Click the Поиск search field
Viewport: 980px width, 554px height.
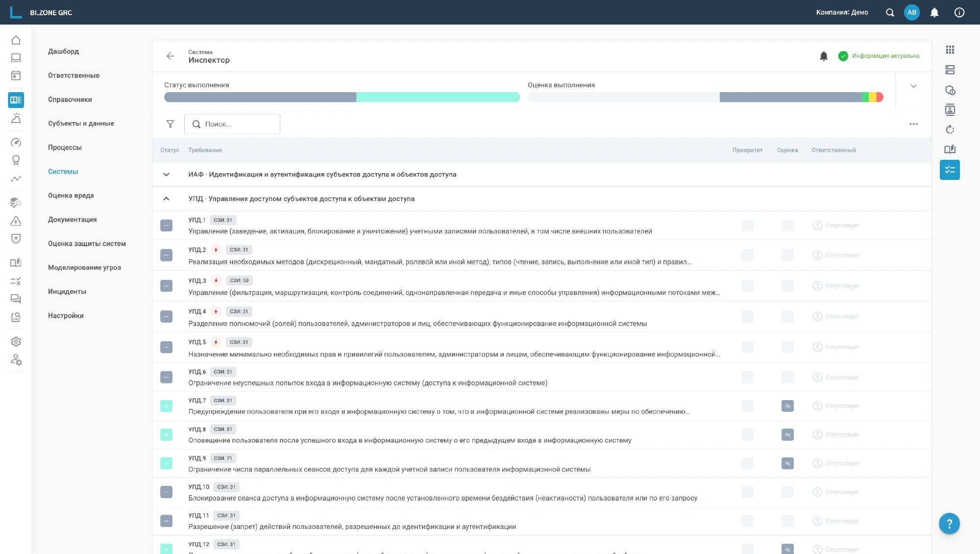232,124
